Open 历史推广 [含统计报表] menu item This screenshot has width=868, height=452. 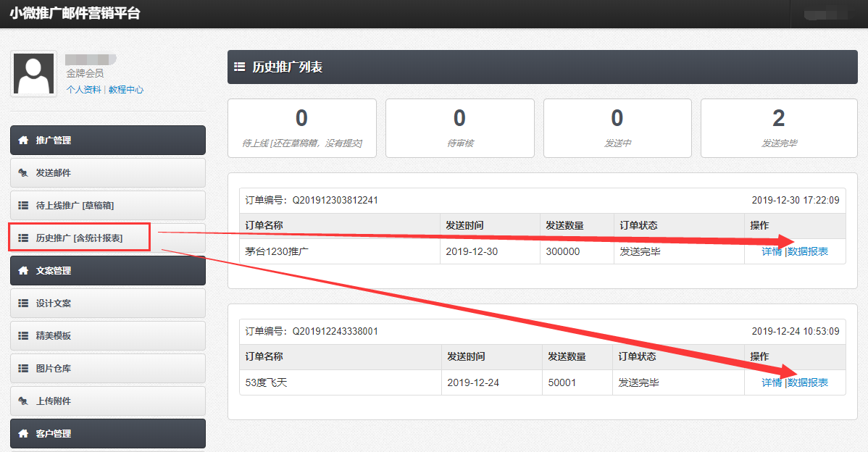pyautogui.click(x=108, y=238)
